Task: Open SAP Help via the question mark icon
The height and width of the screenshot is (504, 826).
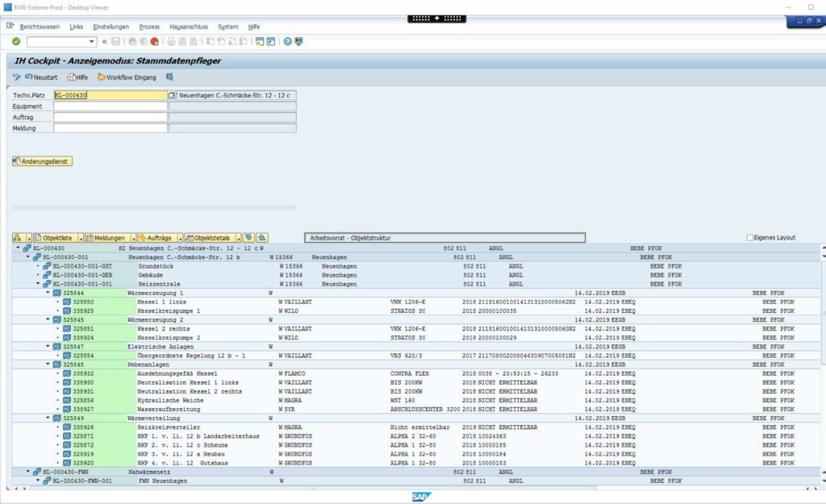Action: (x=287, y=41)
